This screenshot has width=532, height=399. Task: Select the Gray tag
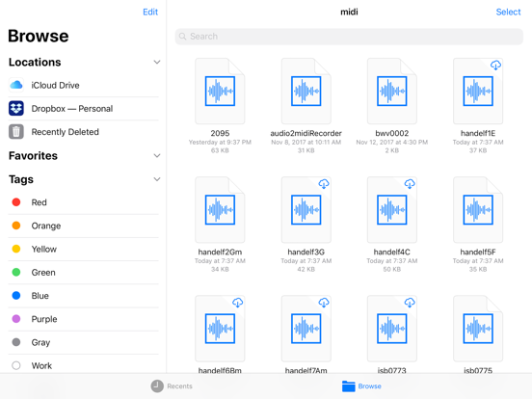coord(84,343)
